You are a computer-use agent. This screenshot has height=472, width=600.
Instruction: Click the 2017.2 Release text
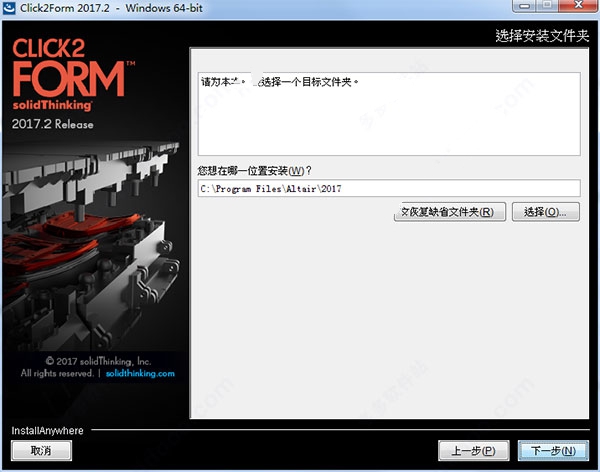click(x=52, y=124)
